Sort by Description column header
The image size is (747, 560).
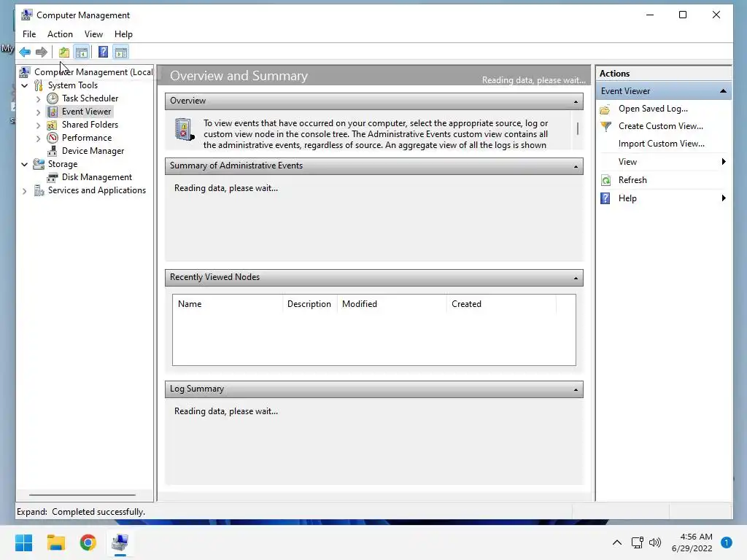coord(310,304)
